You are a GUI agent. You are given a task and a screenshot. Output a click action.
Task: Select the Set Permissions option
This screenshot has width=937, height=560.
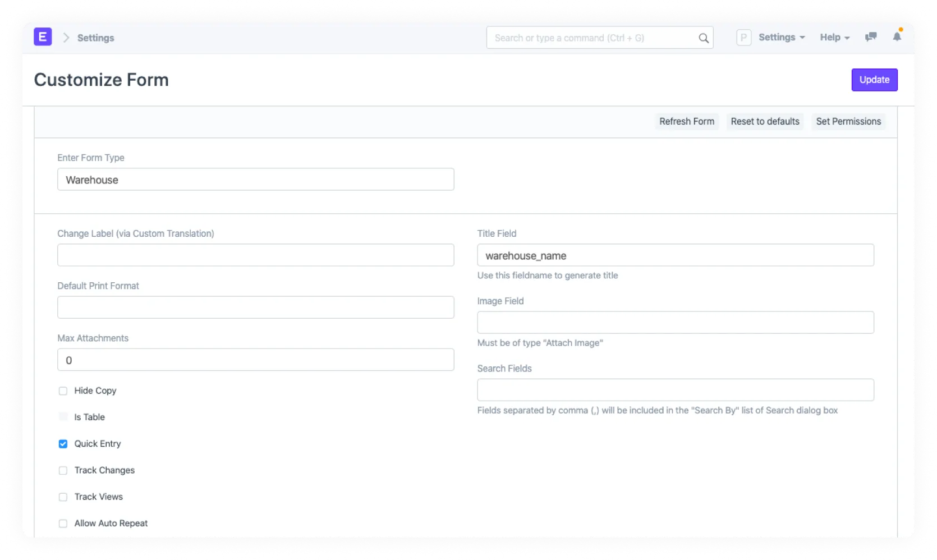point(848,122)
